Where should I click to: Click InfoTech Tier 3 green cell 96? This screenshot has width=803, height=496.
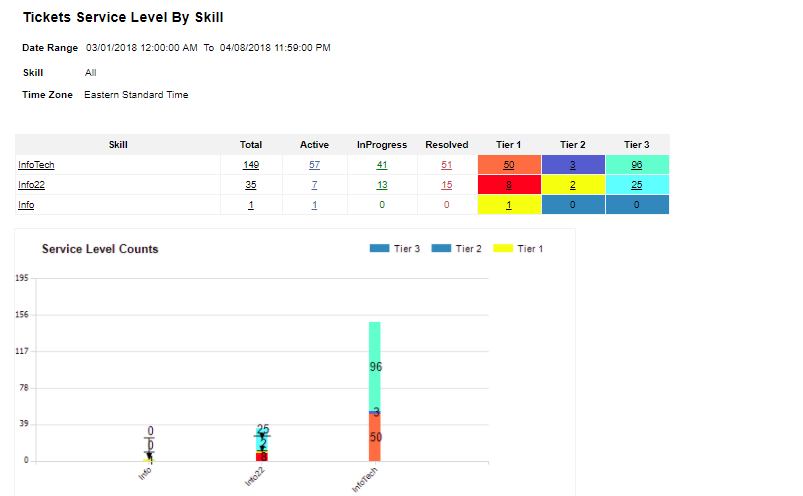[x=637, y=165]
